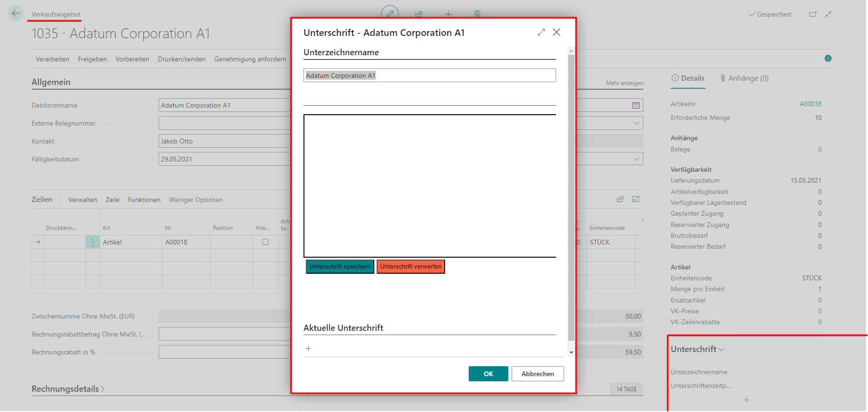Open page in new window icon
Viewport: 868px width, 412px height.
(812, 14)
